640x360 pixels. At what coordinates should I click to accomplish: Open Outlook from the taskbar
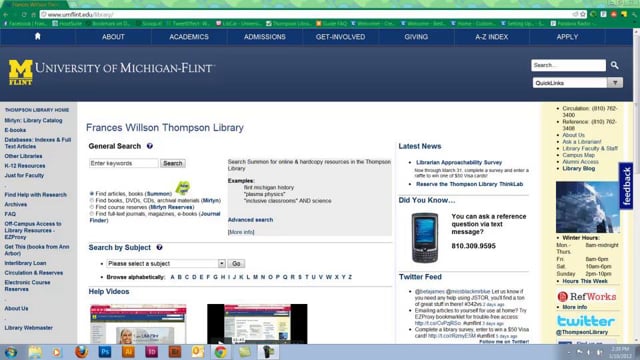(x=198, y=352)
